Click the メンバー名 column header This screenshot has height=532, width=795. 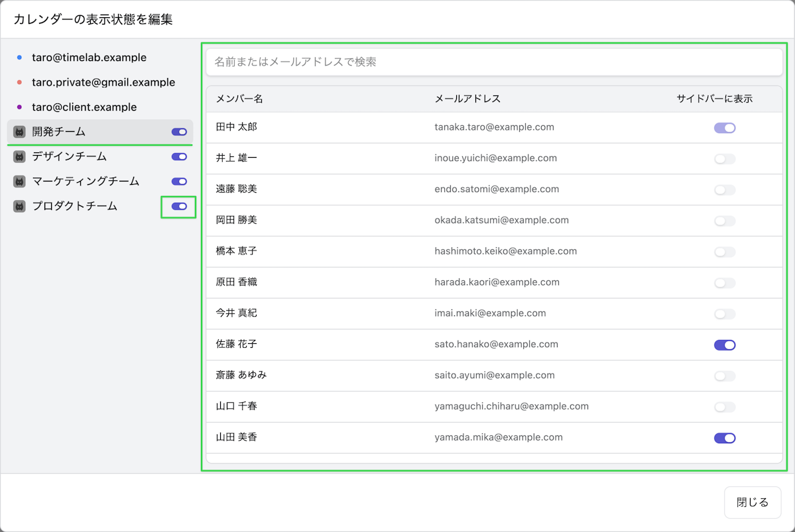pos(239,99)
